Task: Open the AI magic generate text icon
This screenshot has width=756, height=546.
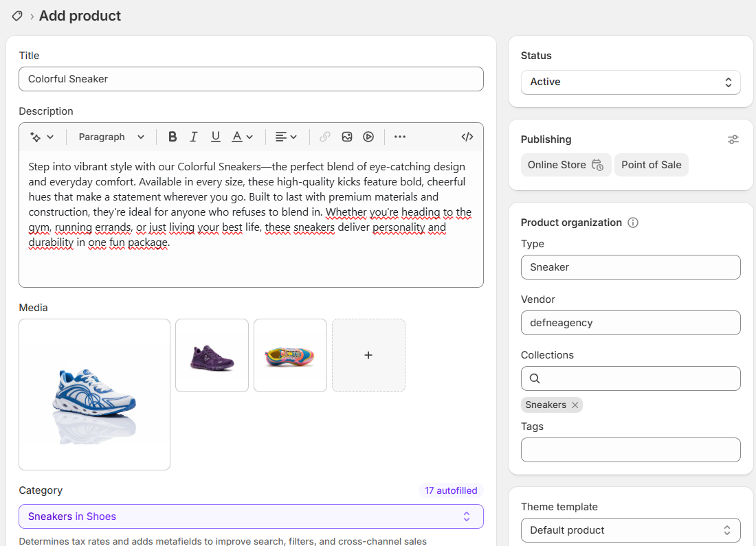Action: click(x=35, y=137)
